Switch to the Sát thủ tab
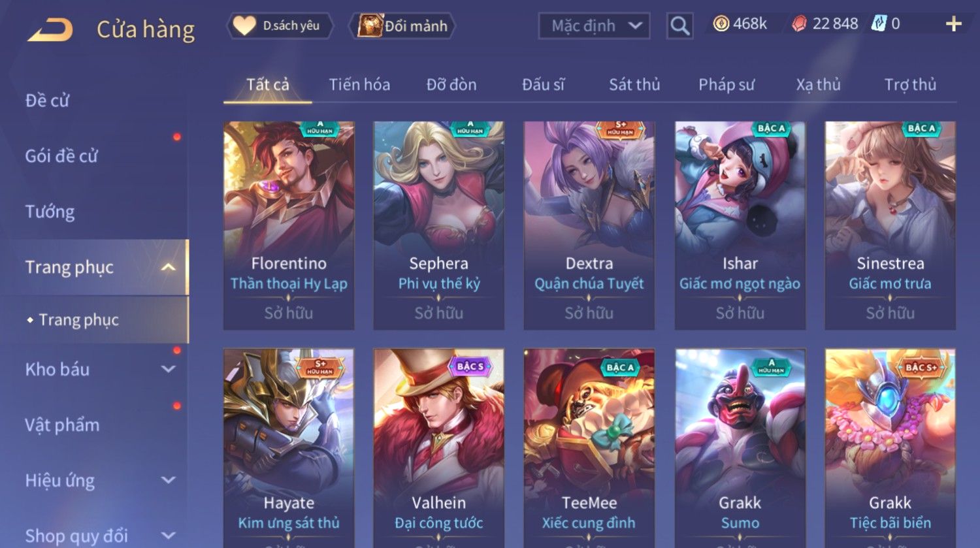980x548 pixels. click(634, 84)
